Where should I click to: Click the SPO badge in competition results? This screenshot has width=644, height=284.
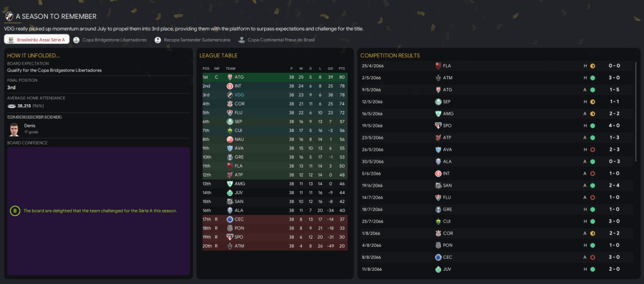pyautogui.click(x=438, y=125)
